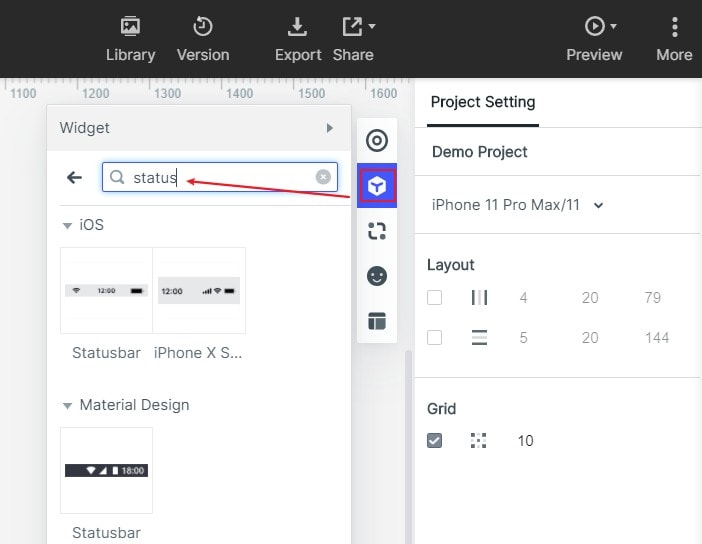Enable the column layout checkbox
The height and width of the screenshot is (544, 702).
434,297
